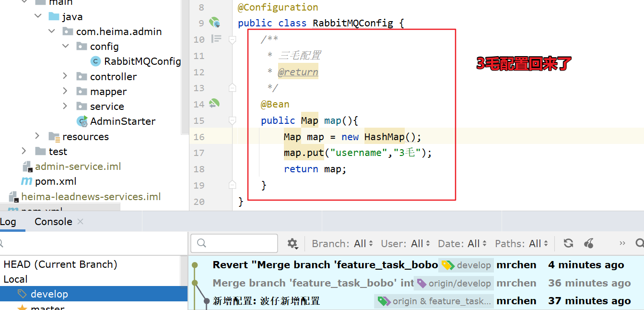Select heima-leadnews-services.iml file
Viewport: 644px width, 310px height.
pyautogui.click(x=91, y=197)
